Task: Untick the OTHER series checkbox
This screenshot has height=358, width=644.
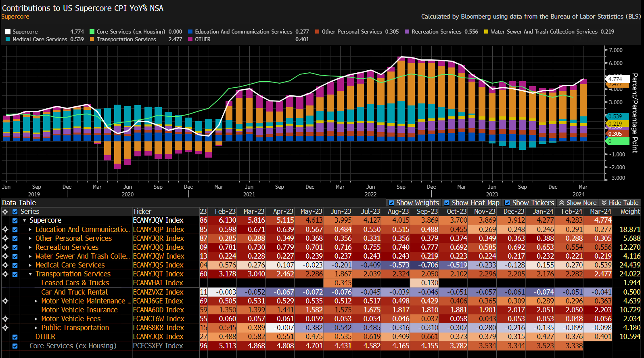Action: pos(15,337)
